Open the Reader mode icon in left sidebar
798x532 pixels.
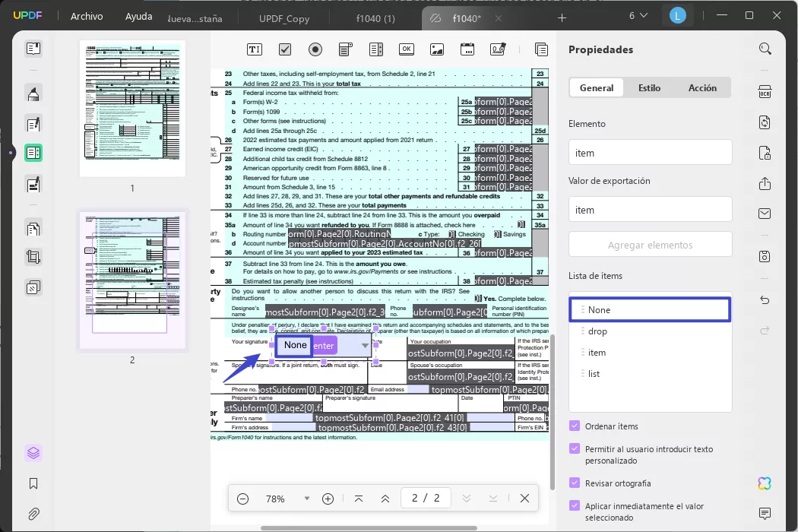(x=33, y=49)
